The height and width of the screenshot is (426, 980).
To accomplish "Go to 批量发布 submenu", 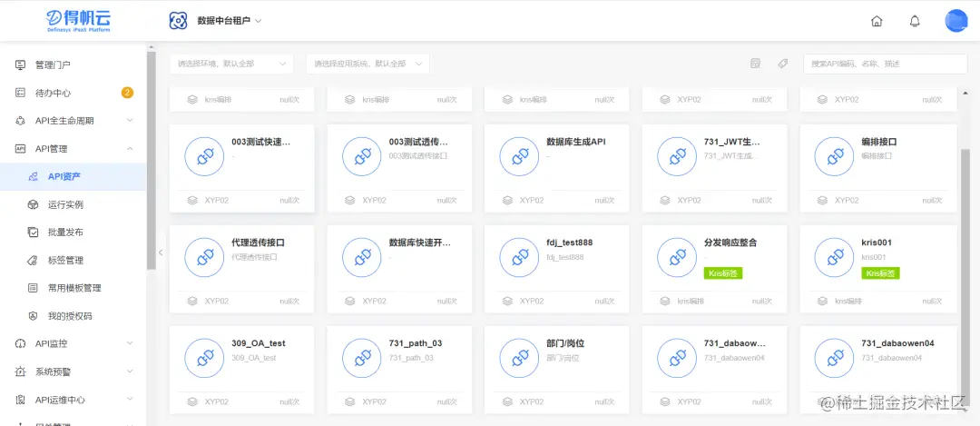I will (x=73, y=233).
